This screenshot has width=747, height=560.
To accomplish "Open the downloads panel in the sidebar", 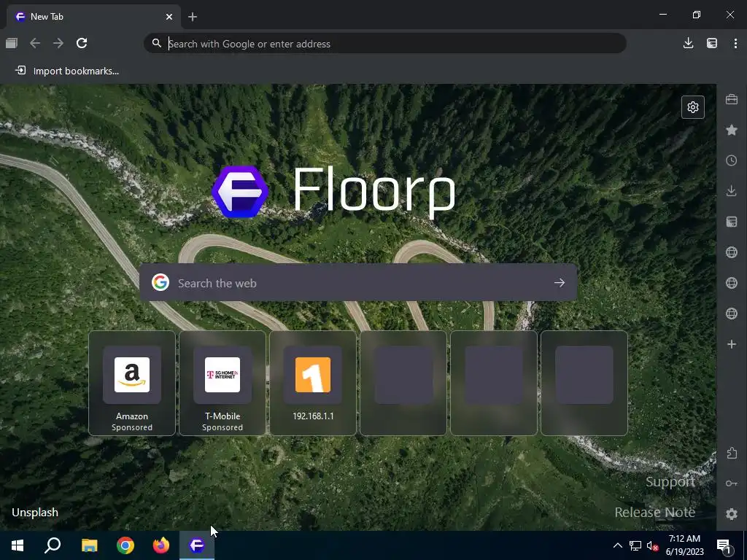I will coord(732,191).
